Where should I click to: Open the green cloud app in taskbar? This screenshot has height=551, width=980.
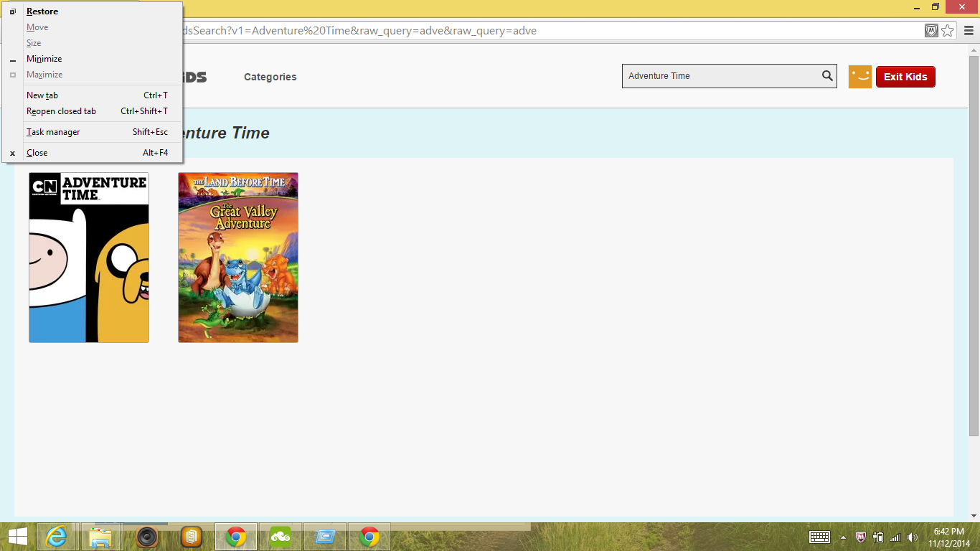(281, 537)
